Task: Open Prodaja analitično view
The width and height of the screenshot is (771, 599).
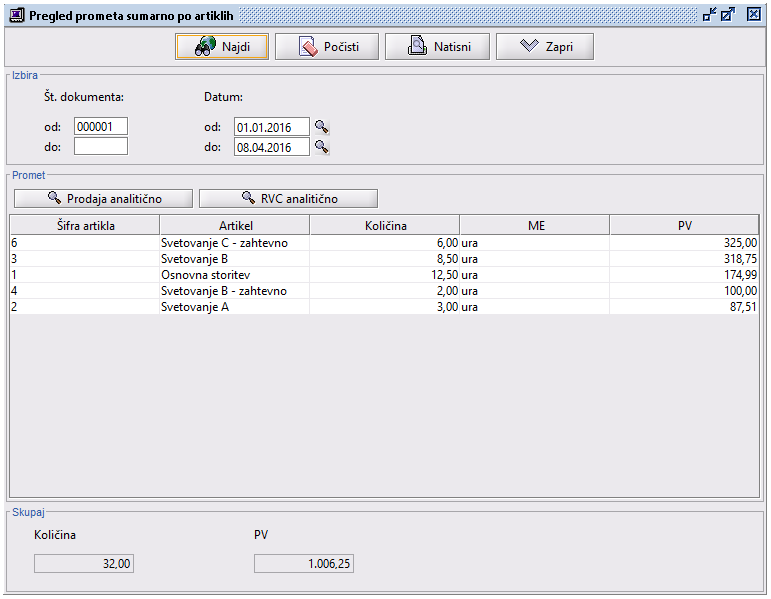Action: click(x=104, y=198)
